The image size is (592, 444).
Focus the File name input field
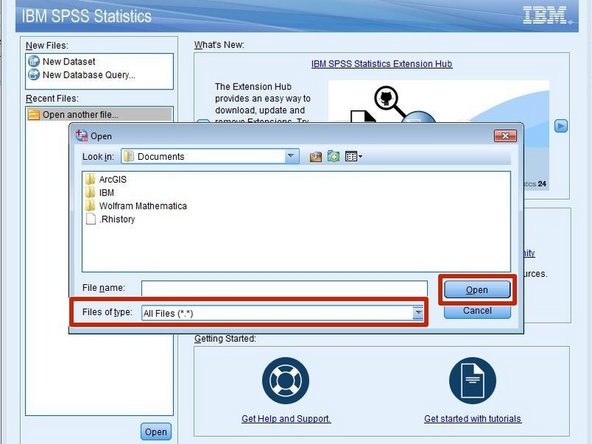coord(284,288)
